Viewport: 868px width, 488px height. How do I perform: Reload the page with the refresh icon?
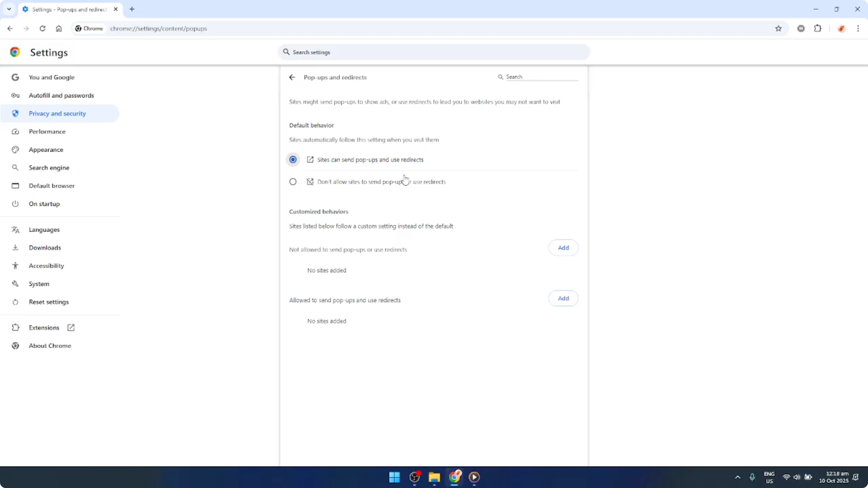[x=42, y=29]
